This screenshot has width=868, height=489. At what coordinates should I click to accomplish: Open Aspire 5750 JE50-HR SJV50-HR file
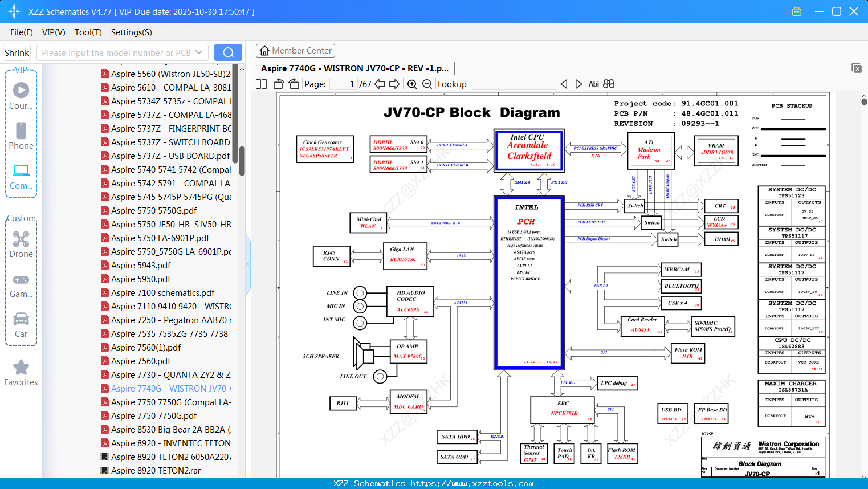171,224
